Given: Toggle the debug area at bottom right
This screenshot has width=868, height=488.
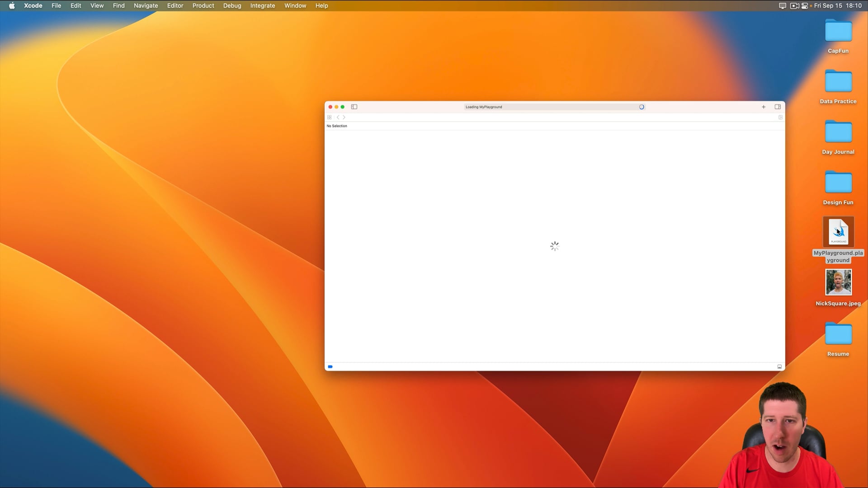Looking at the screenshot, I should pos(779,367).
